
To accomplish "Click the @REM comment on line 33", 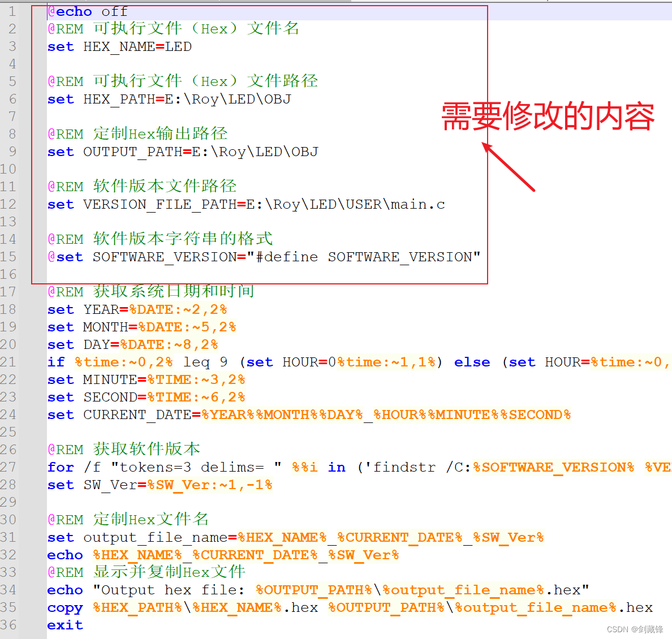I will (x=147, y=572).
